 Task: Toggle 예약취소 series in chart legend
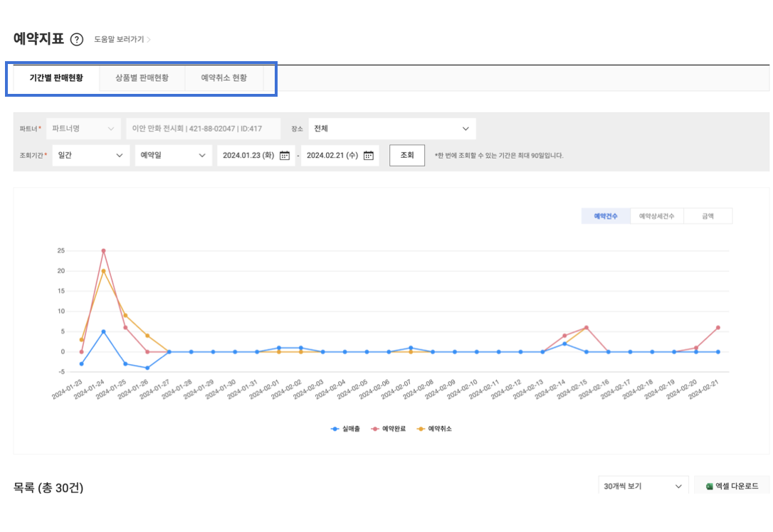435,429
